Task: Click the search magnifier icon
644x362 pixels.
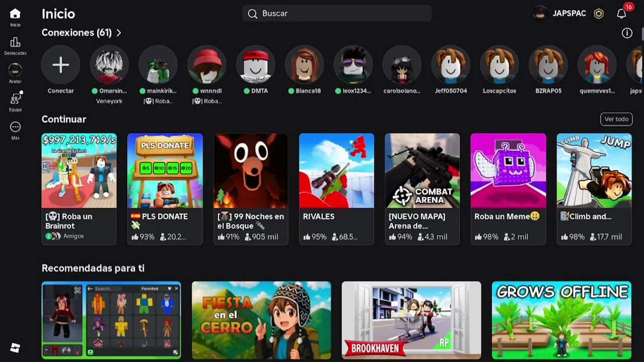Action: coord(253,14)
